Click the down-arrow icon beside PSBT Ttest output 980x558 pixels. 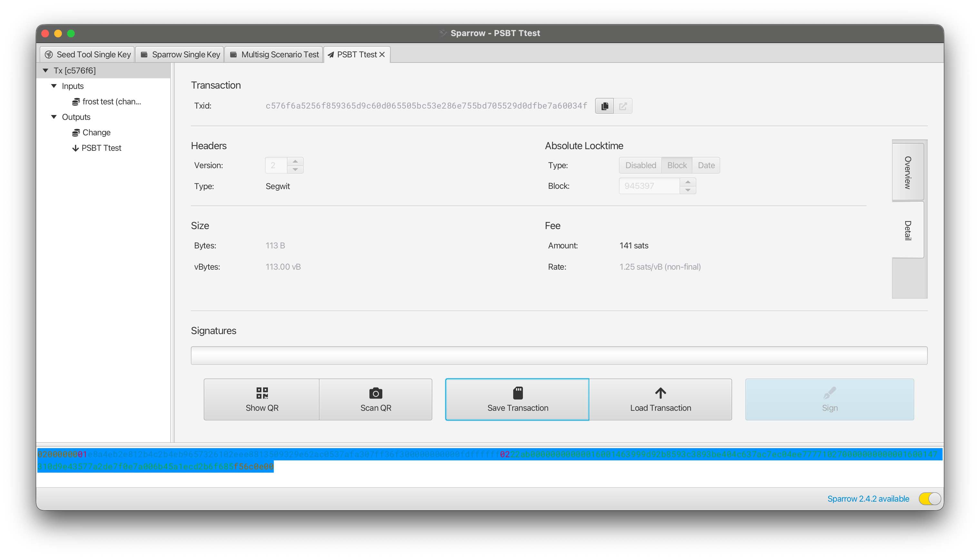click(x=75, y=148)
